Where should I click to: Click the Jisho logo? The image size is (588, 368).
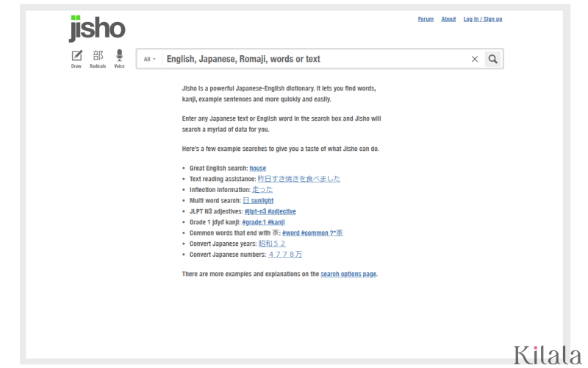click(97, 28)
